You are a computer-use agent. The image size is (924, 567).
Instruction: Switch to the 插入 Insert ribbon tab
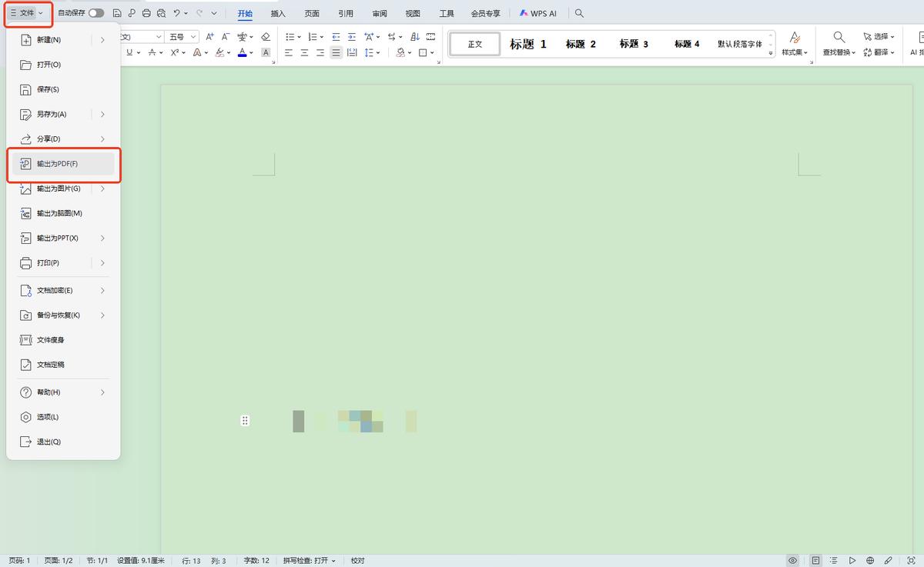point(277,13)
